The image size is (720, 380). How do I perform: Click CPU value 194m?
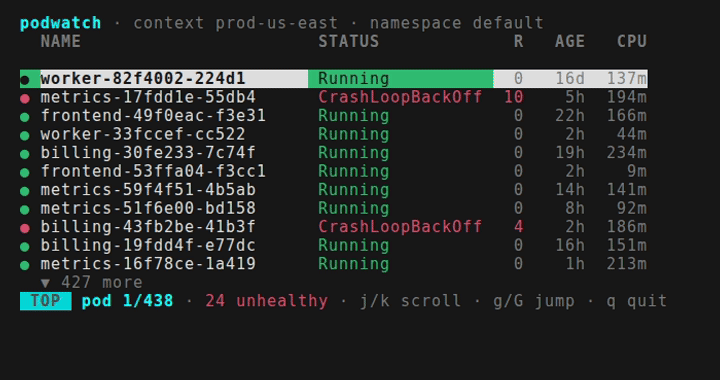tap(627, 97)
